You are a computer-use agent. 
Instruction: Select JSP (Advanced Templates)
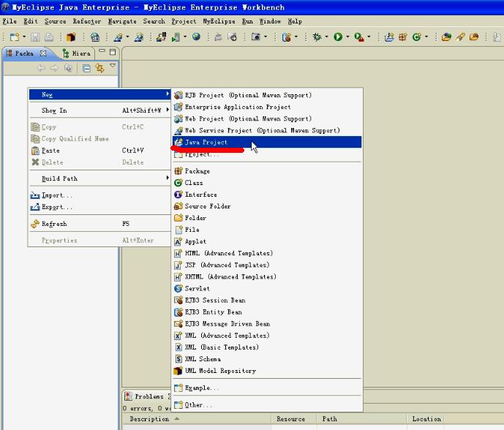click(x=267, y=265)
